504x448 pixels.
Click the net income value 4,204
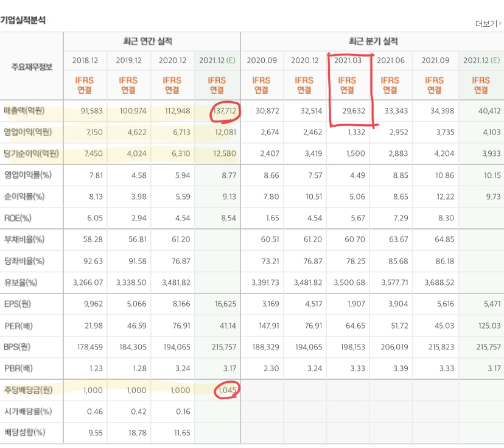point(444,153)
